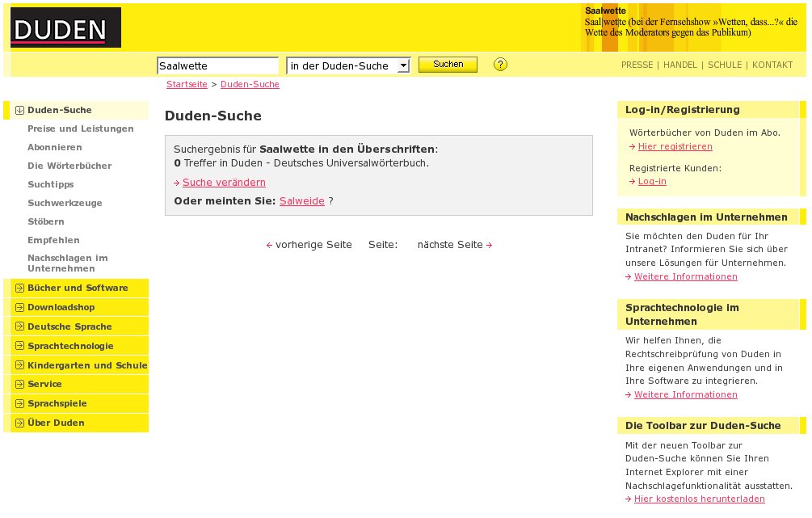Open Stöbern sidebar entry

click(x=46, y=221)
